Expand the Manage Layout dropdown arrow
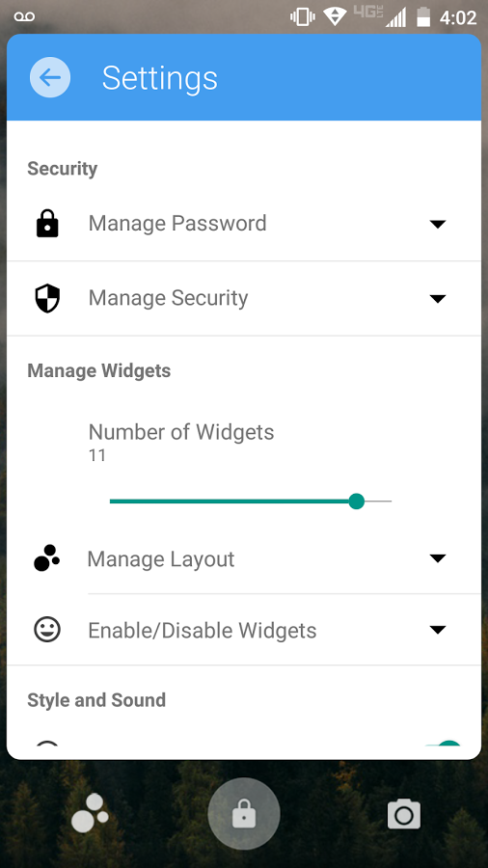 [x=438, y=558]
